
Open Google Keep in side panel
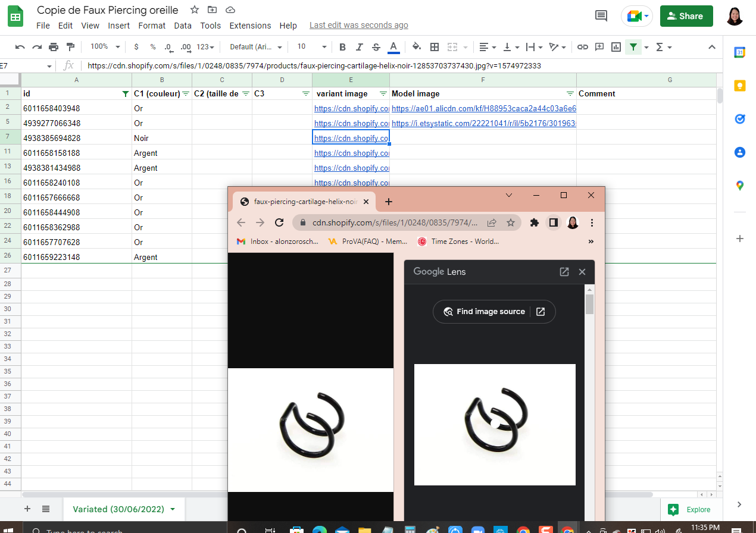tap(740, 86)
